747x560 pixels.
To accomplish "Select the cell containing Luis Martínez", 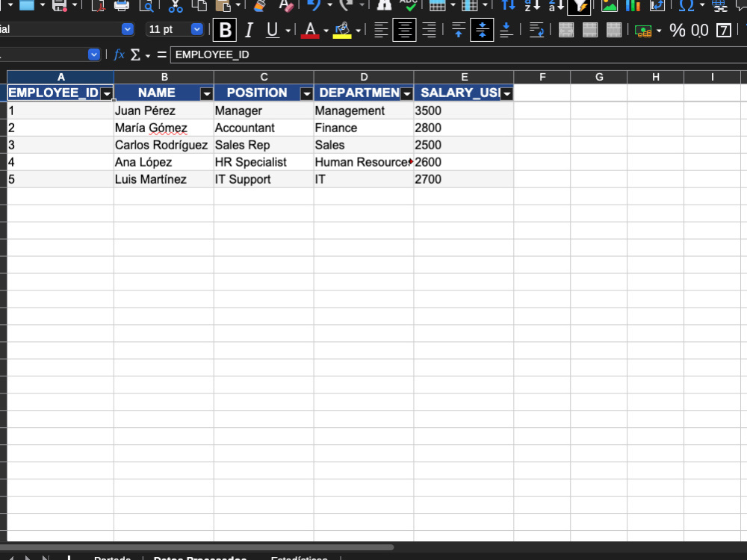I will [164, 179].
